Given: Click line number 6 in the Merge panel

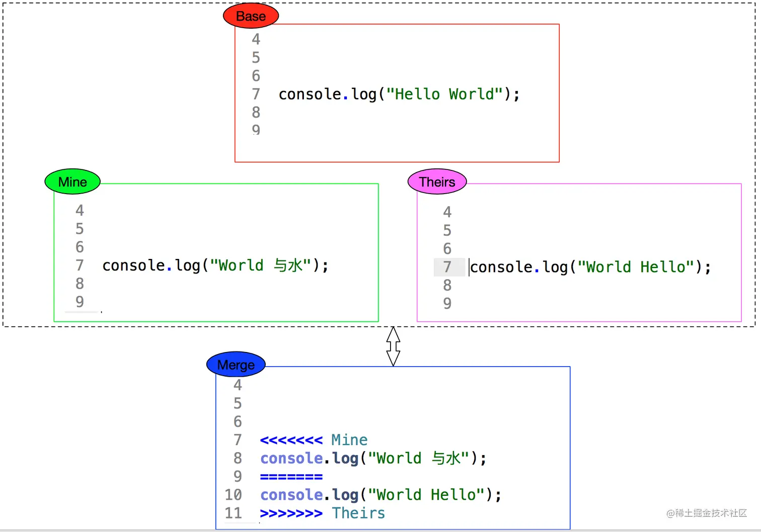Looking at the screenshot, I should (238, 421).
